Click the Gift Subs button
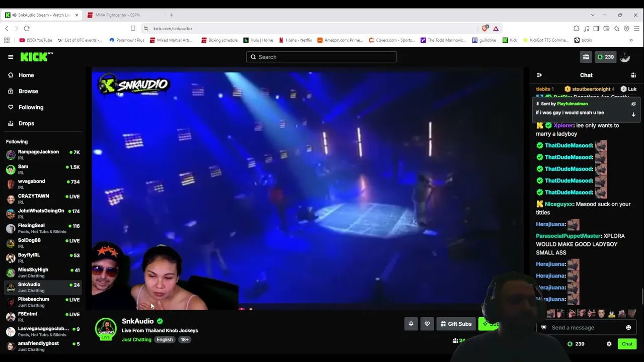This screenshot has width=644, height=362. 456,324
